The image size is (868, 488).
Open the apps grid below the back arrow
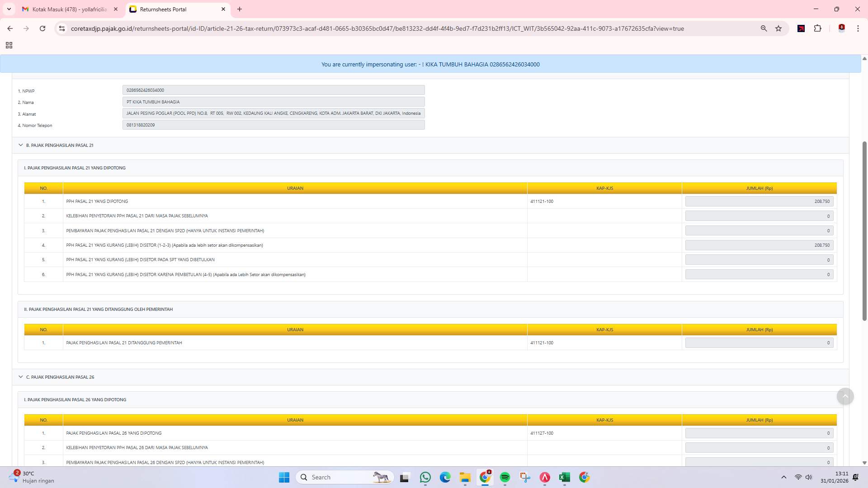coord(9,45)
